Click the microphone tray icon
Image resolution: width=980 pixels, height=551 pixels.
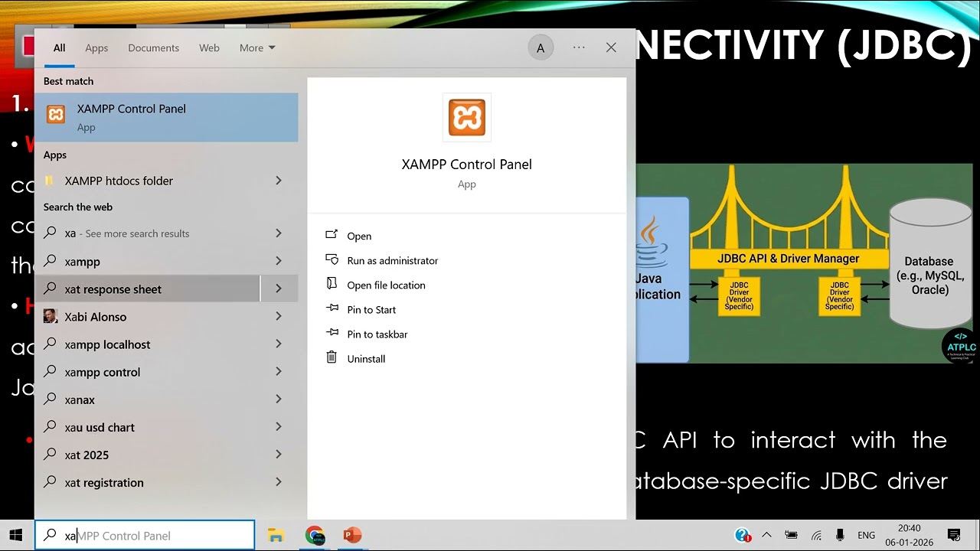[x=840, y=535]
